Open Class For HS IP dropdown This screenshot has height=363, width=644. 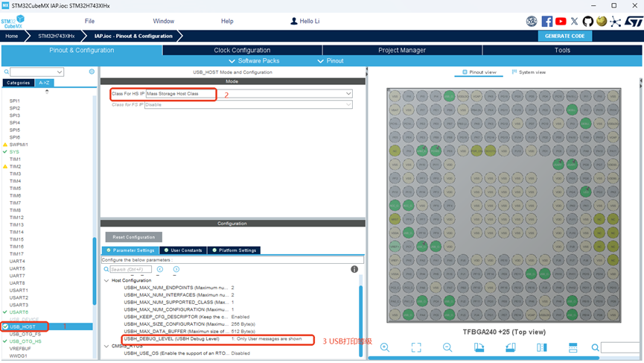click(348, 94)
